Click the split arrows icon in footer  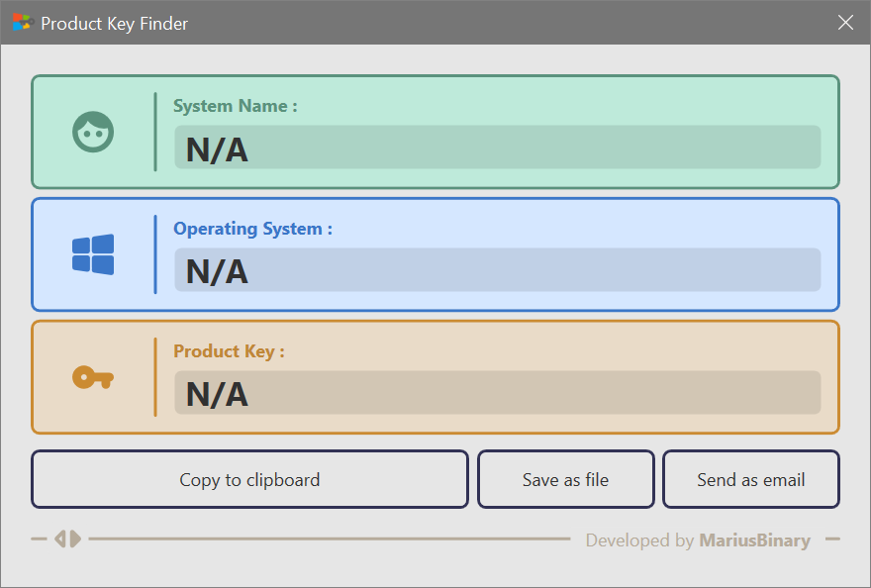coord(68,539)
